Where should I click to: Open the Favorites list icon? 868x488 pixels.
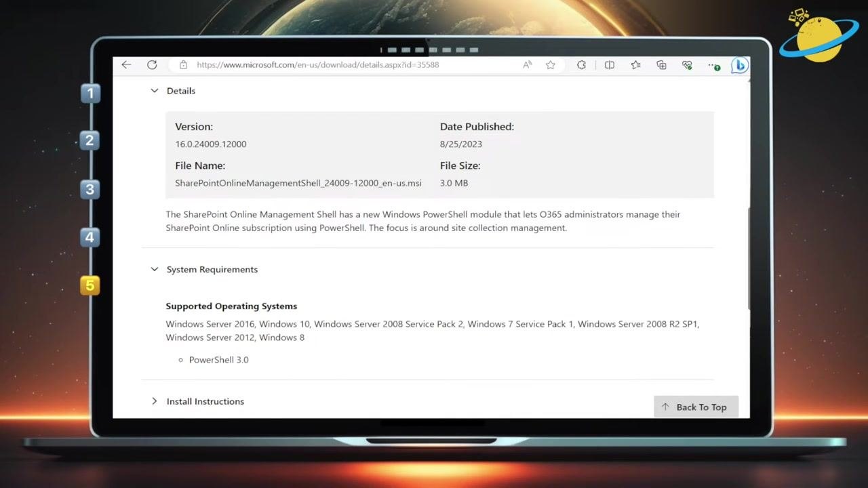[x=635, y=65]
